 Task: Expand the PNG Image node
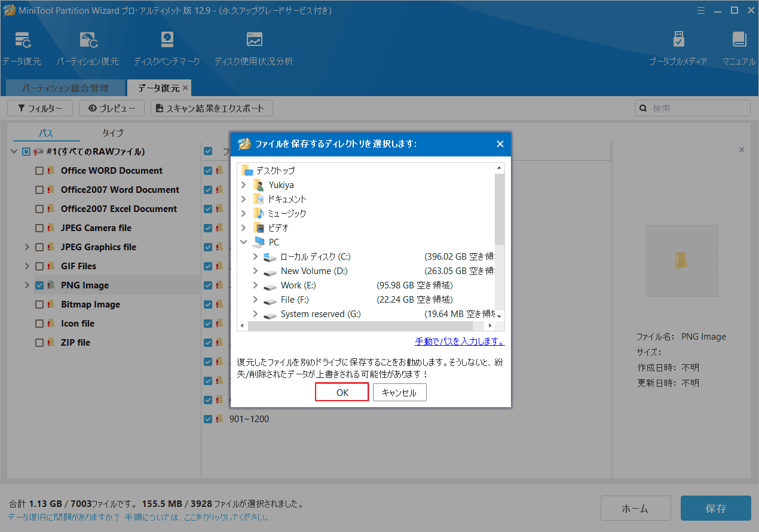click(26, 285)
